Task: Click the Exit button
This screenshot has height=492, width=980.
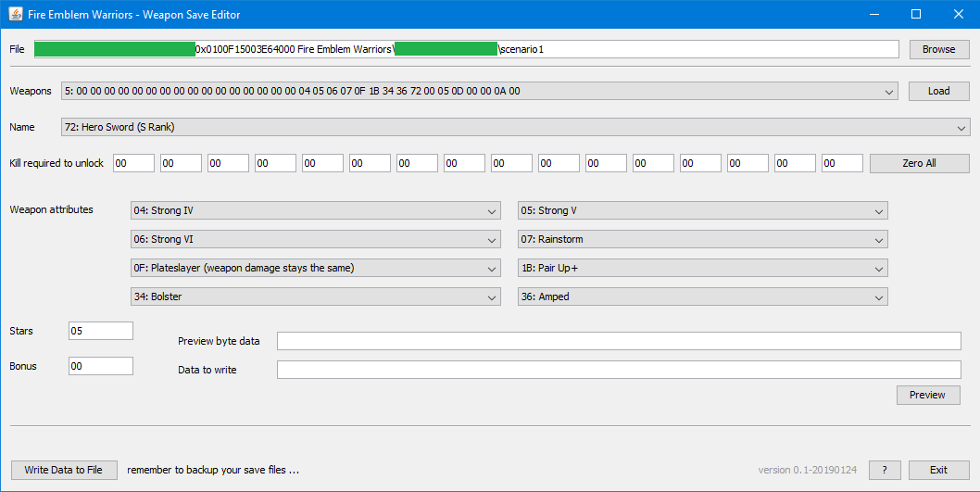Action: pos(938,470)
